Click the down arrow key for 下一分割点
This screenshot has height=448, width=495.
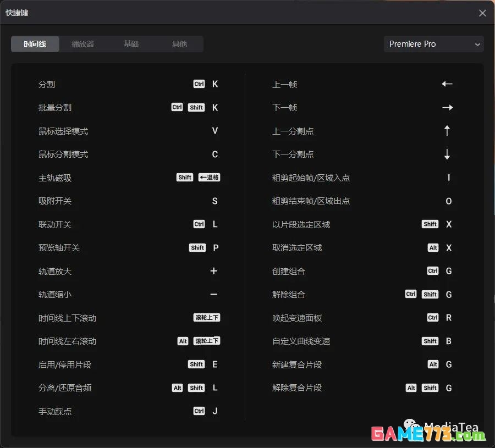coord(448,154)
